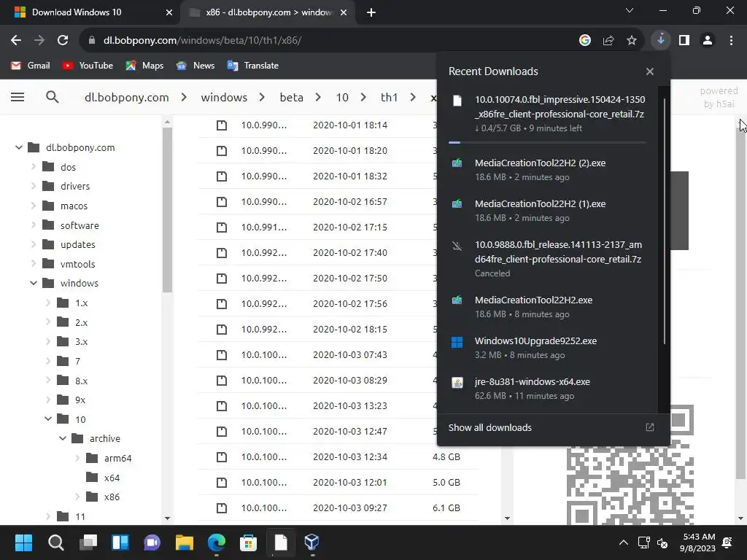747x560 pixels.
Task: Collapse the dl.bobpony.com tree root
Action: [18, 147]
